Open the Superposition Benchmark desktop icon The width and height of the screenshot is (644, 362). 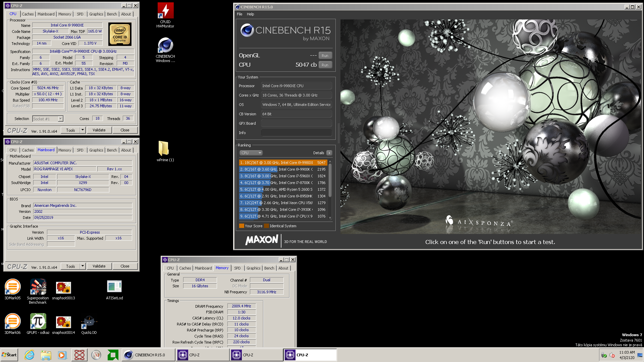(x=38, y=291)
